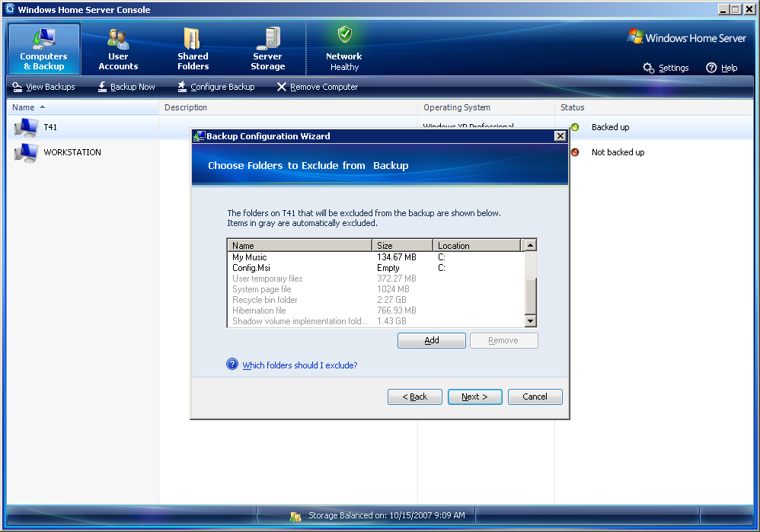Click the Storage Balanced on status text
The image size is (760, 532).
pos(387,515)
